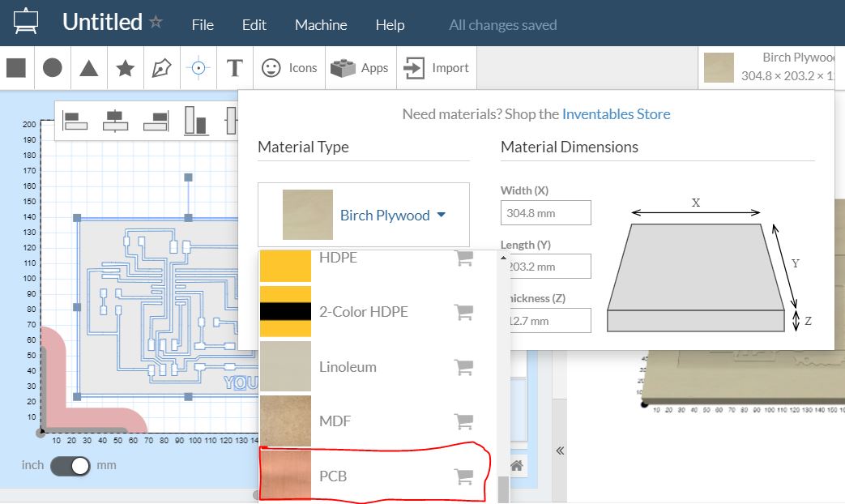Image resolution: width=845 pixels, height=504 pixels.
Task: Select the Triangle shape tool
Action: 89,68
